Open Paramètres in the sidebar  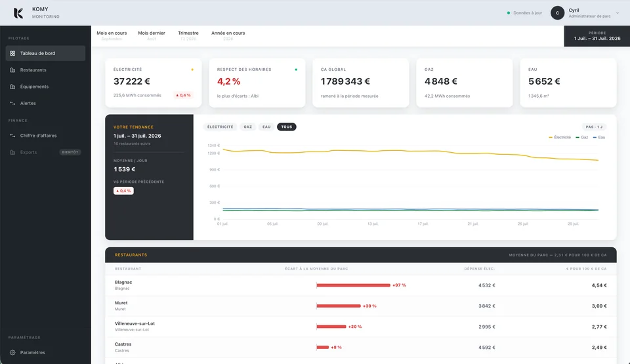(45, 352)
